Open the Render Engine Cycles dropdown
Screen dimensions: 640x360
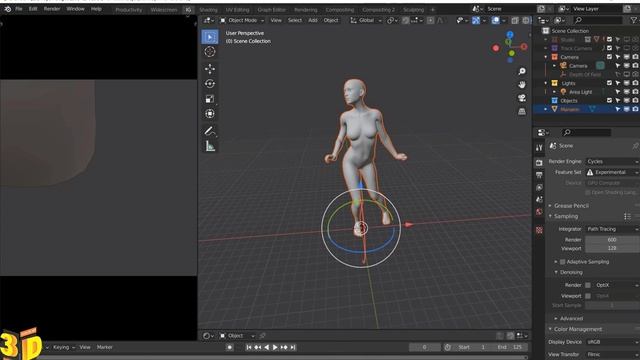[x=612, y=162]
